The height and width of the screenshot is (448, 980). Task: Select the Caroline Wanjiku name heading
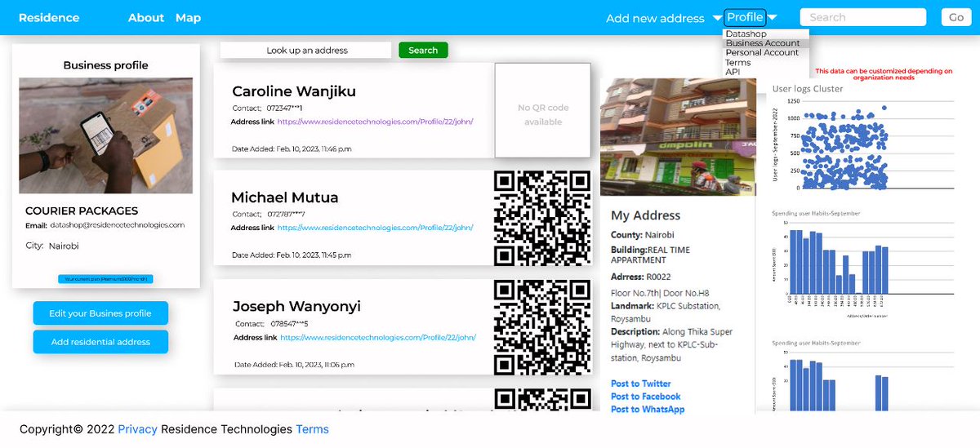pyautogui.click(x=294, y=91)
